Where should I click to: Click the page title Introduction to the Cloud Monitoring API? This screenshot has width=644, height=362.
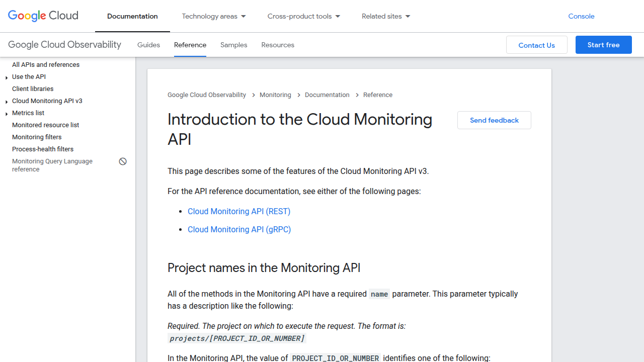[x=300, y=129]
